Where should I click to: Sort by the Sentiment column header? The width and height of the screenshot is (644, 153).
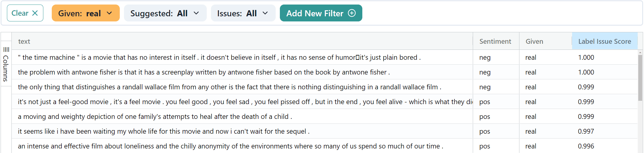click(x=495, y=41)
